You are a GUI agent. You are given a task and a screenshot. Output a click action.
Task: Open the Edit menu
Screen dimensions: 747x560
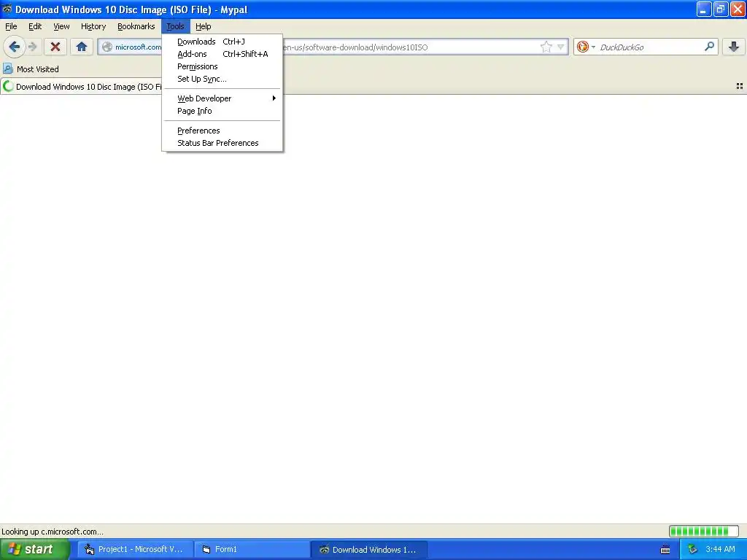tap(35, 26)
